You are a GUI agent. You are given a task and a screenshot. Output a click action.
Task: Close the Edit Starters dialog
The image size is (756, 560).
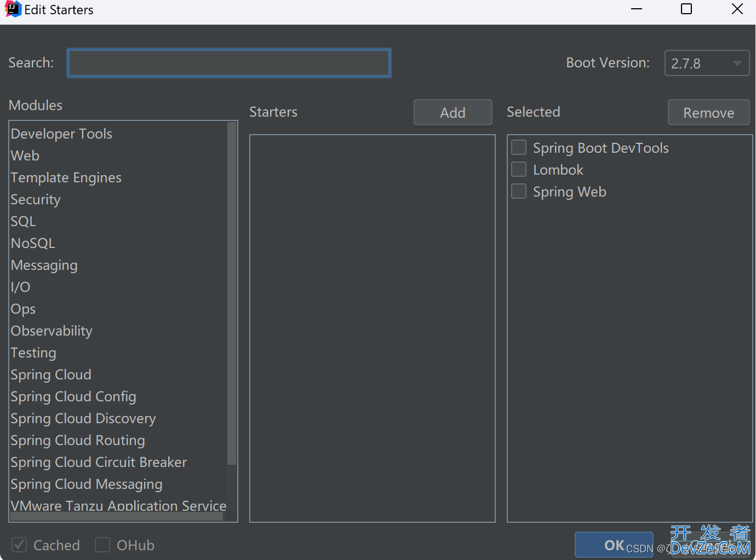tap(737, 9)
